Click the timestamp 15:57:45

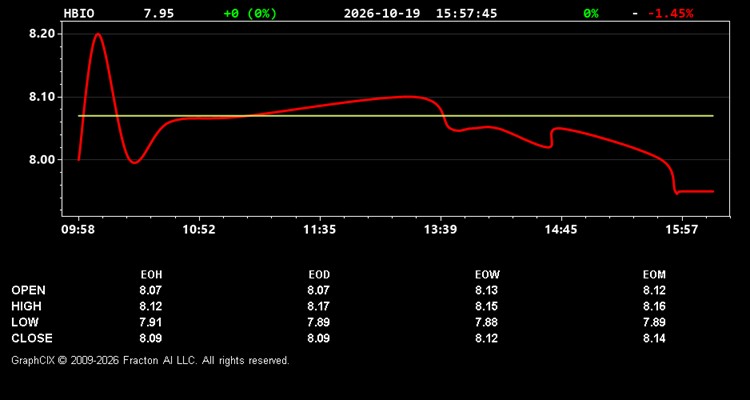coord(466,13)
